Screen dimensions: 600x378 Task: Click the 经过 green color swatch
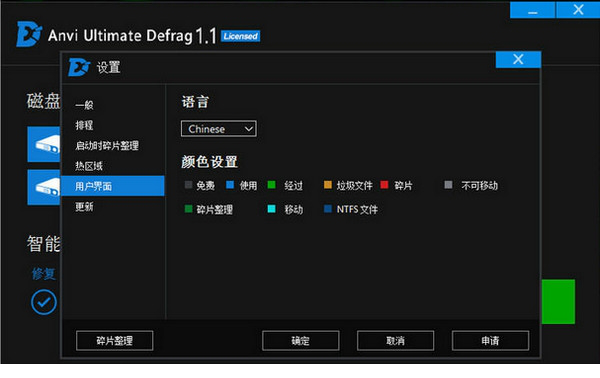(x=271, y=185)
